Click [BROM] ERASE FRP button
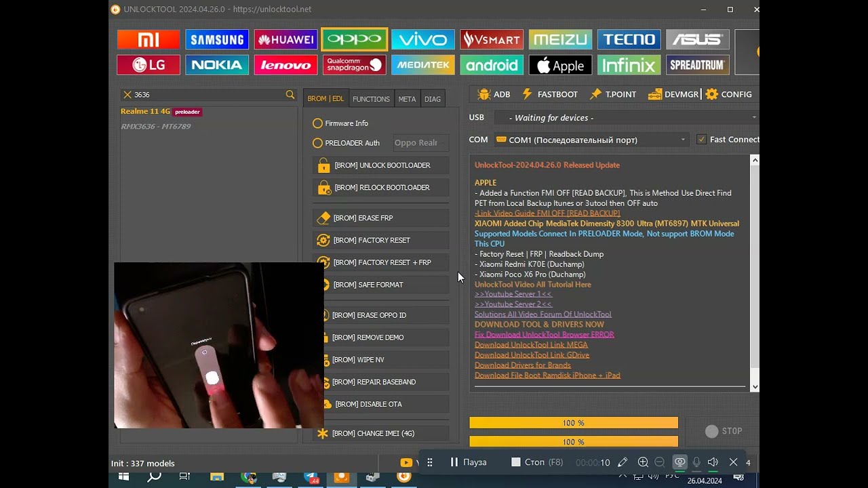The height and width of the screenshot is (488, 868). coord(380,218)
